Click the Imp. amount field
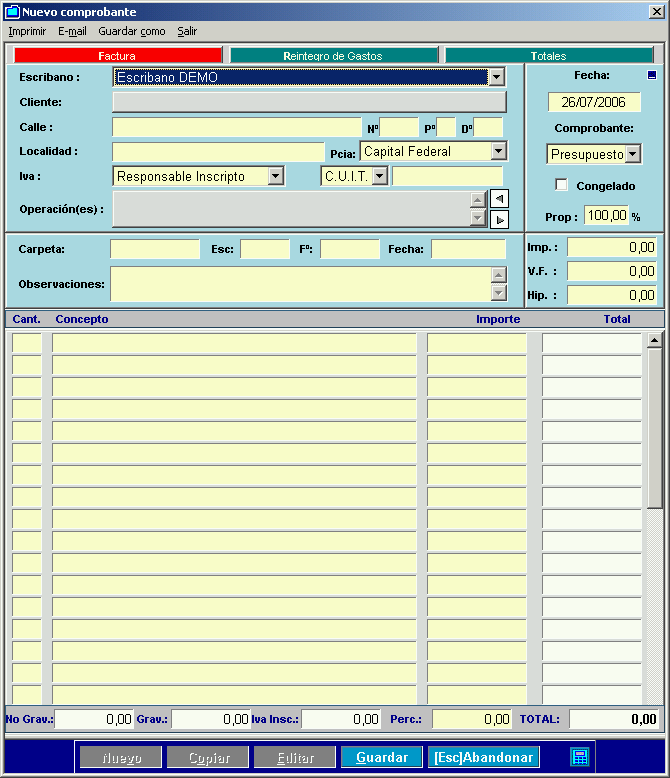Viewport: 670px width, 778px height. [612, 247]
